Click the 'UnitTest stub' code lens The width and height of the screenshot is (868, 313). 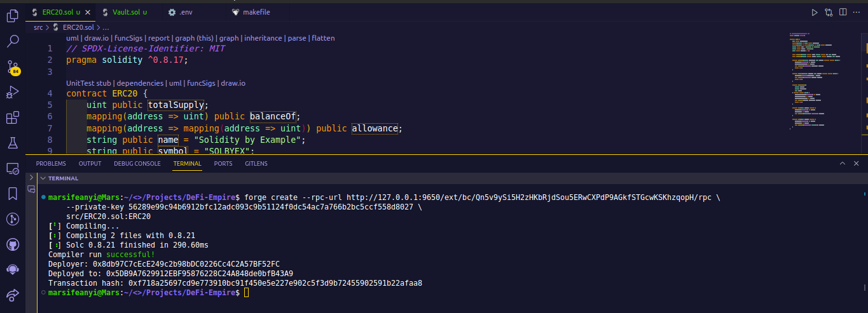pos(88,83)
